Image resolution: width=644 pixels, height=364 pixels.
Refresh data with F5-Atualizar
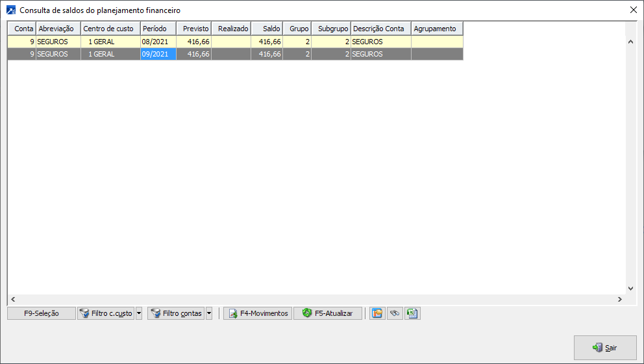click(x=328, y=313)
